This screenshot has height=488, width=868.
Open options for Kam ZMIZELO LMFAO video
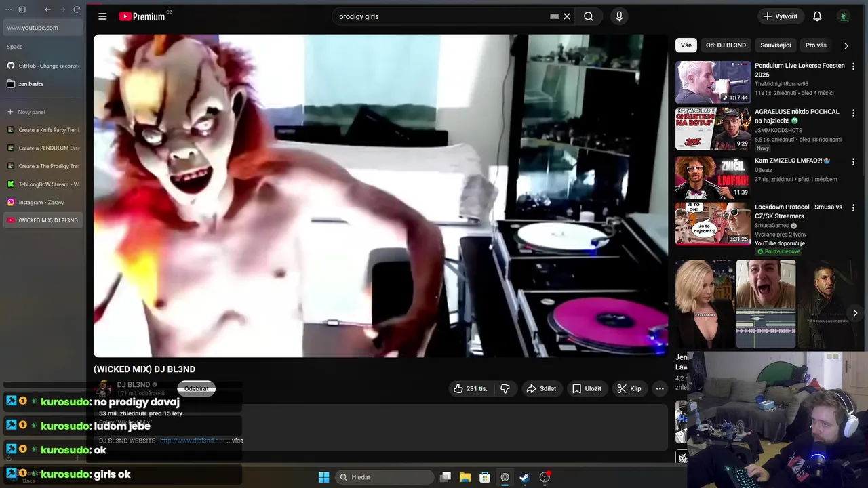pos(853,162)
